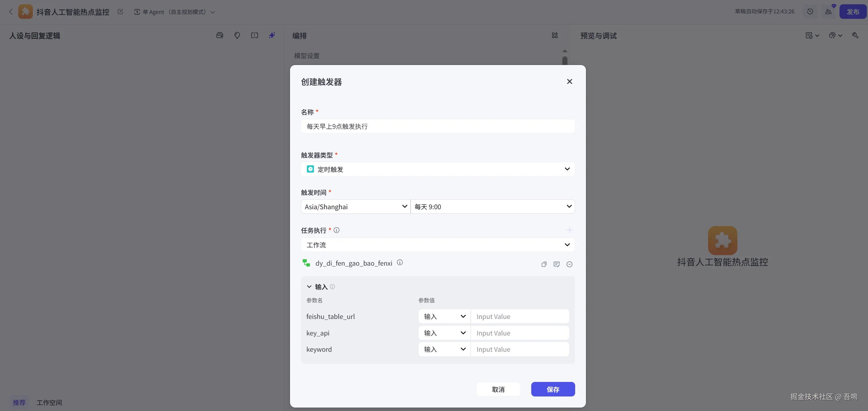The height and width of the screenshot is (411, 868).
Task: Open the prompt library icon in persona panel
Action: coord(220,35)
